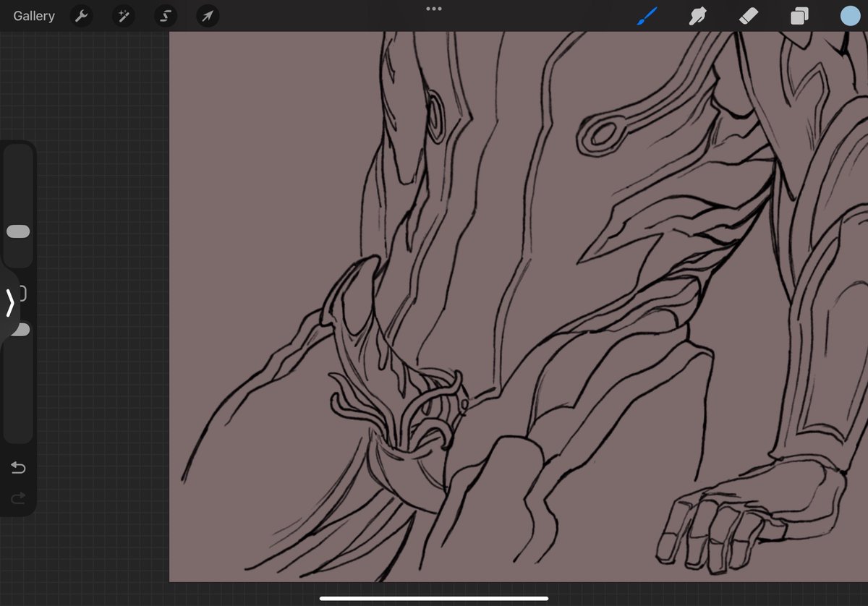
Task: Tap the brush size slider handle
Action: (18, 231)
